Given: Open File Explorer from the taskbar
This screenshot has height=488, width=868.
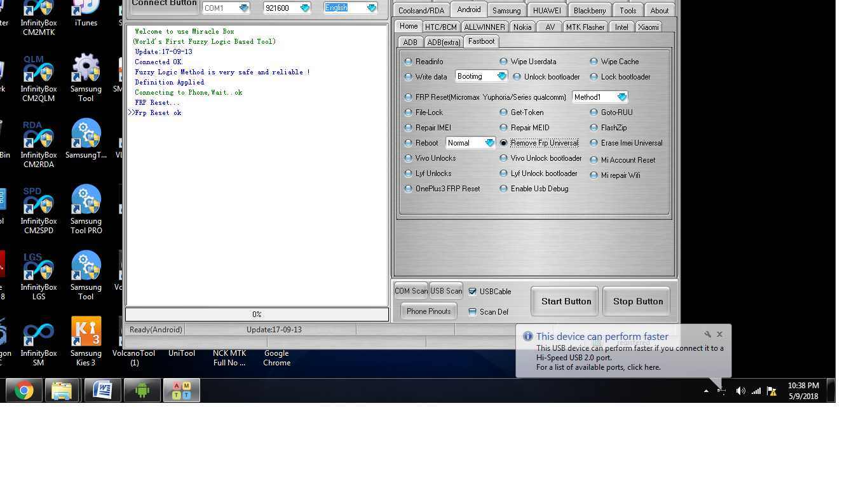Looking at the screenshot, I should tap(62, 390).
